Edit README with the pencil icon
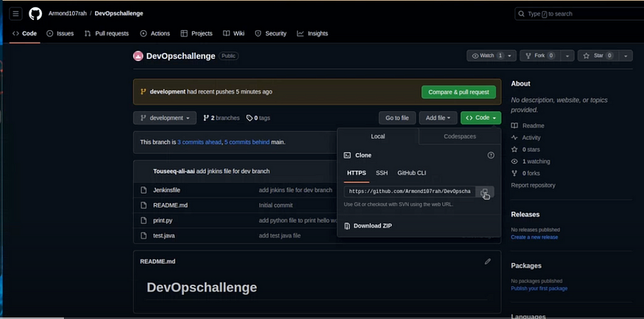 click(487, 261)
